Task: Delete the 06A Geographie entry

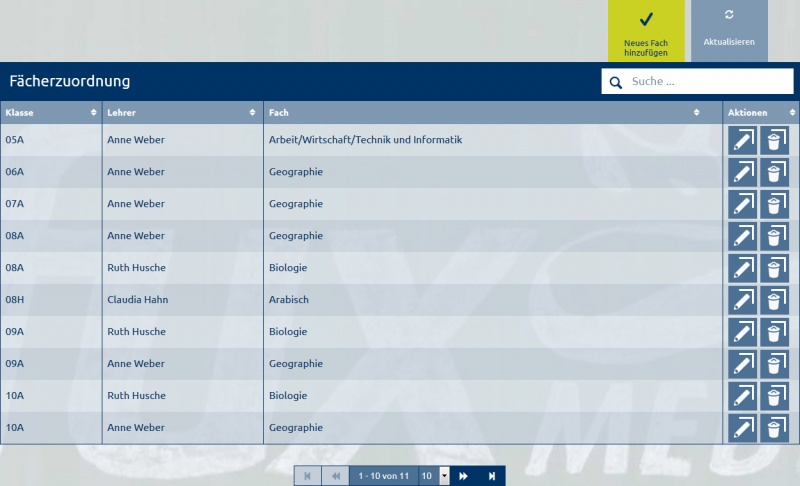Action: point(774,172)
